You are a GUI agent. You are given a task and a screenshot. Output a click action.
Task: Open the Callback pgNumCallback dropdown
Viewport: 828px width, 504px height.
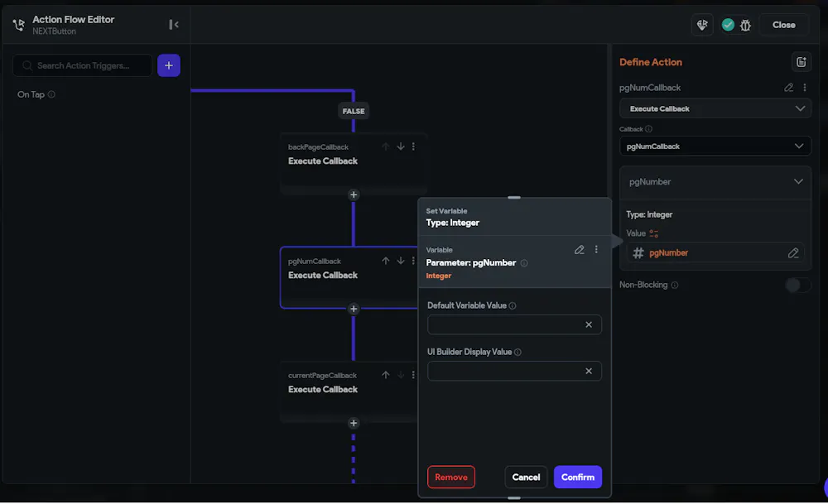point(715,146)
